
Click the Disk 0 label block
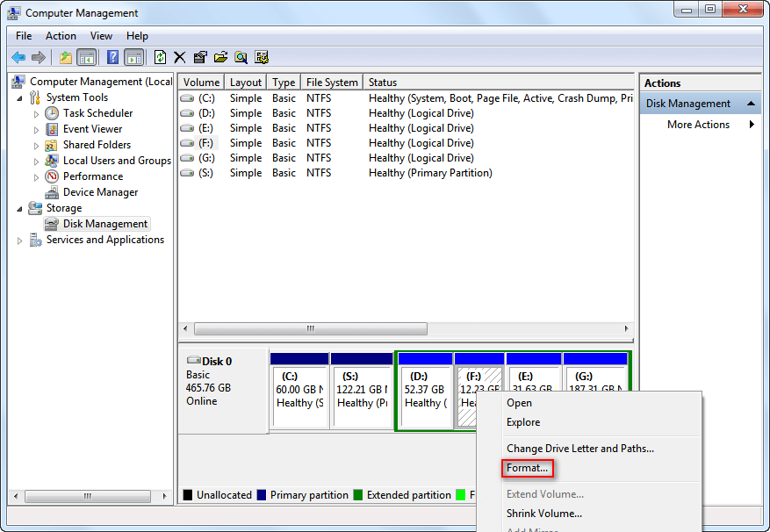tap(223, 390)
